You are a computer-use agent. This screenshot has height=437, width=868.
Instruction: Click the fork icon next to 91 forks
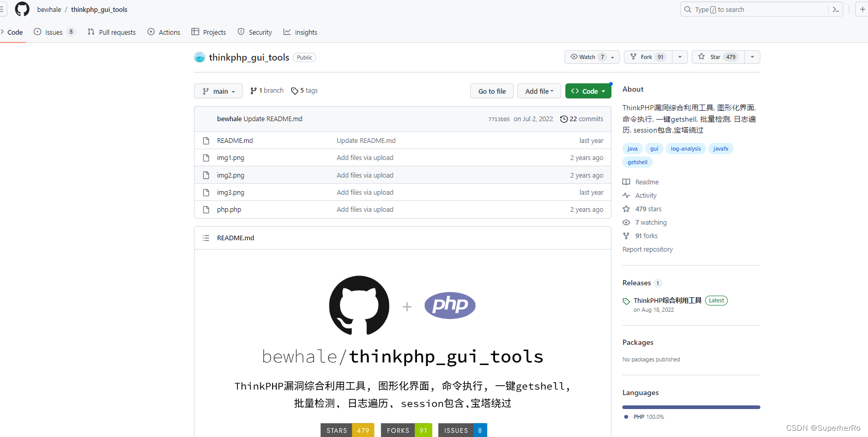626,236
